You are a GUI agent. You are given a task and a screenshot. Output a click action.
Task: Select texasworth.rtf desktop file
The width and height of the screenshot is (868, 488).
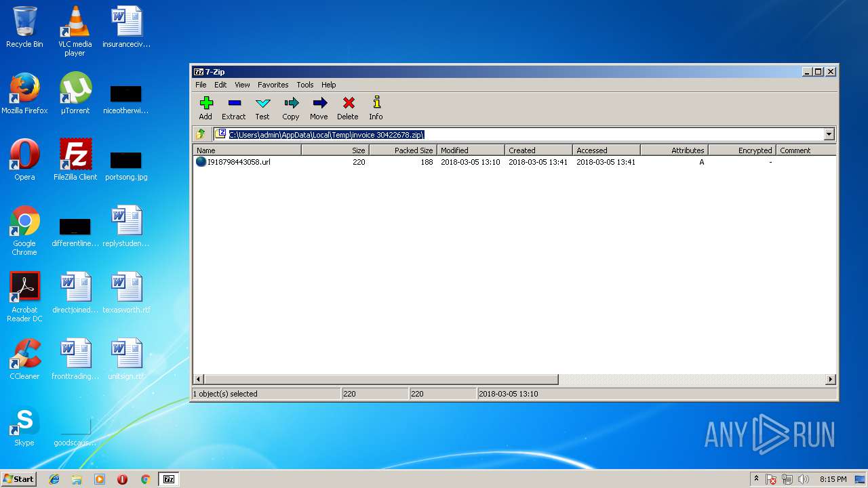pyautogui.click(x=126, y=293)
